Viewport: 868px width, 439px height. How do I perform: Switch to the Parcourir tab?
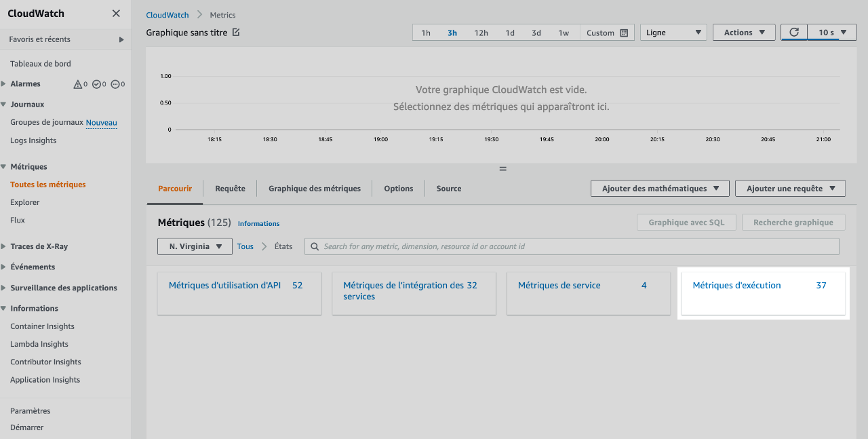tap(175, 189)
